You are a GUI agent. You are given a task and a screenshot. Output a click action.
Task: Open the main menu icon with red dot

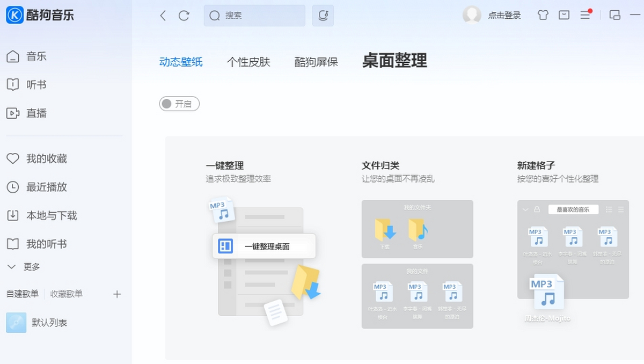click(x=585, y=16)
